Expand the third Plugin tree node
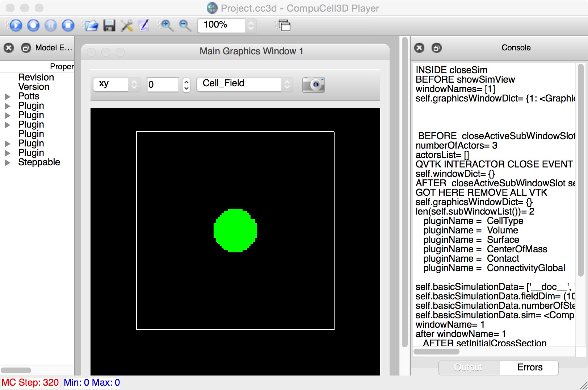Screen dimensions: 588x390 coord(7,125)
